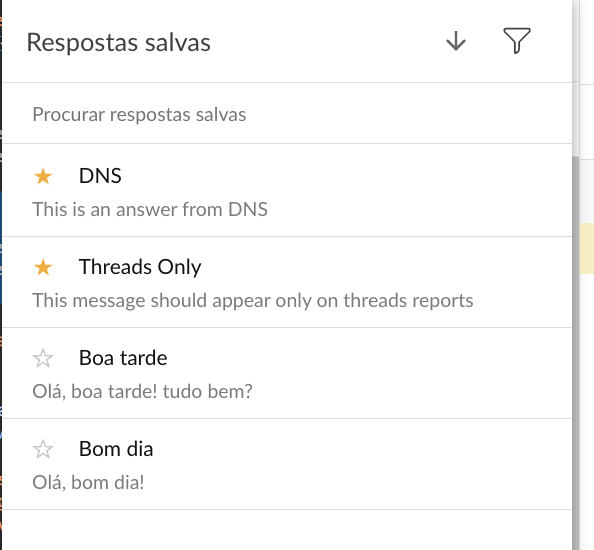The image size is (594, 550).
Task: Pick the threads reports message preview
Action: pos(253,300)
